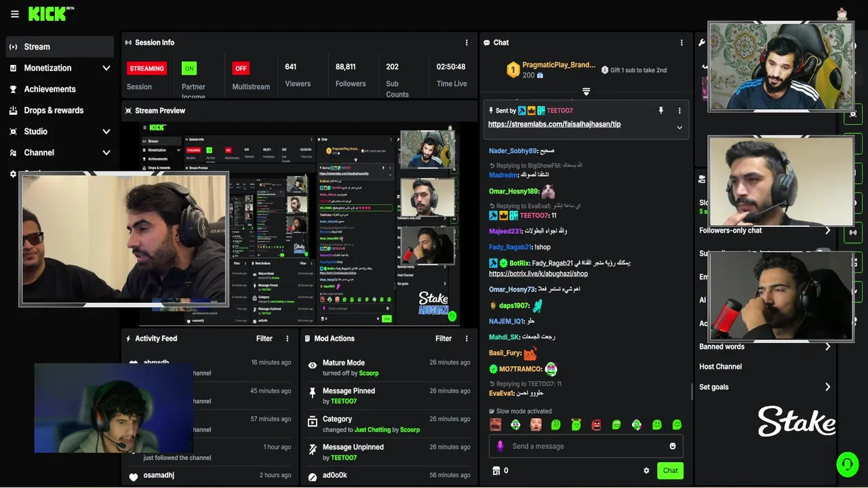Open the Activity Feed options menu
The image size is (868, 488).
tap(288, 338)
